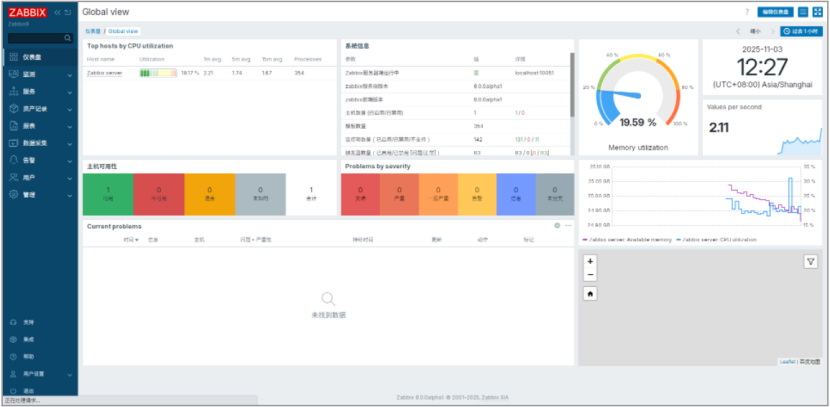Zoom in on the geomap widget
This screenshot has height=407, width=830.
pyautogui.click(x=590, y=261)
